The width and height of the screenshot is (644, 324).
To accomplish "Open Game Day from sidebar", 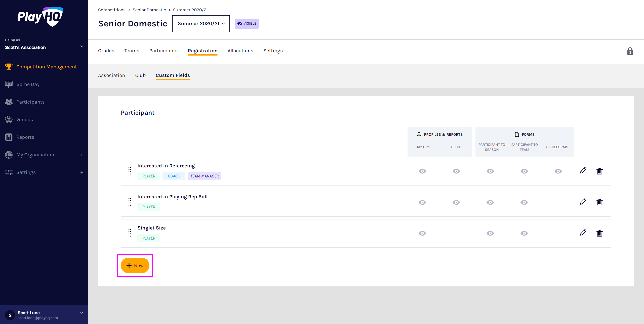I will coord(28,84).
